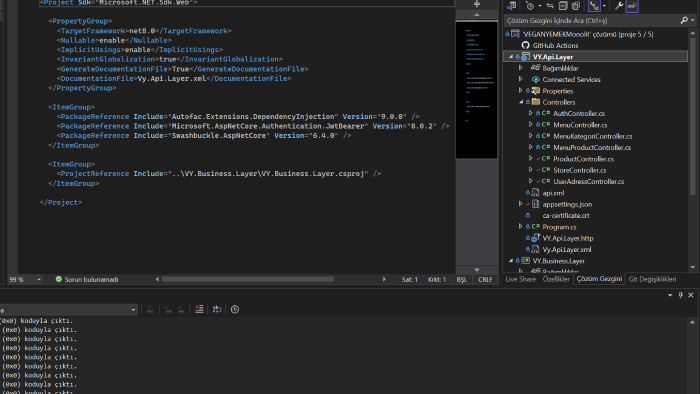The image size is (700, 394).
Task: Select ProductController.cs in tree
Action: (583, 159)
